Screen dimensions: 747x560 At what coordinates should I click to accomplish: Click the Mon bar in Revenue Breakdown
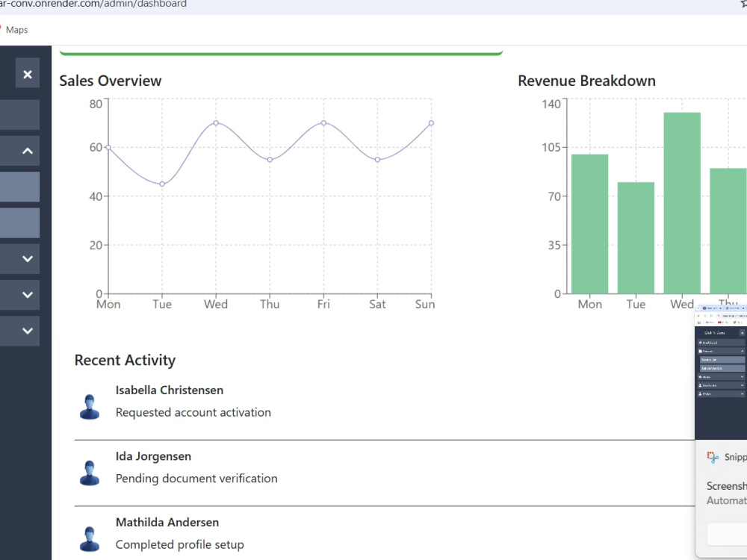pos(590,224)
